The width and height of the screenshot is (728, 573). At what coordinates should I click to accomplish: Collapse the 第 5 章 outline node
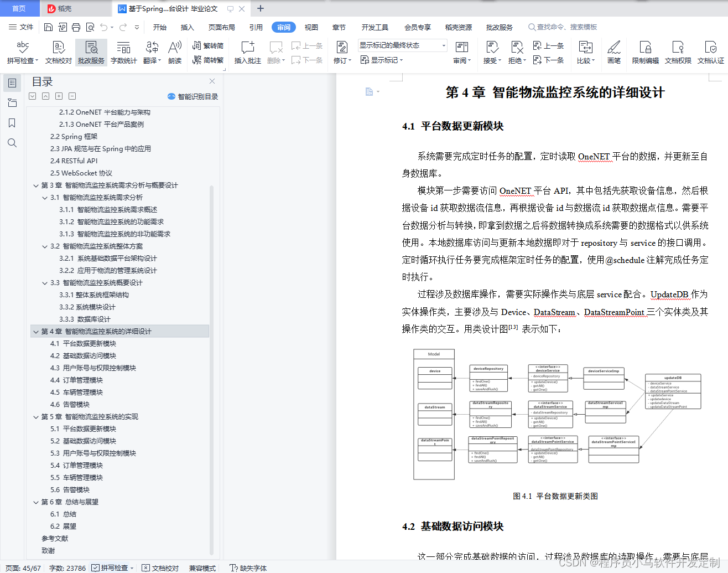[x=36, y=417]
